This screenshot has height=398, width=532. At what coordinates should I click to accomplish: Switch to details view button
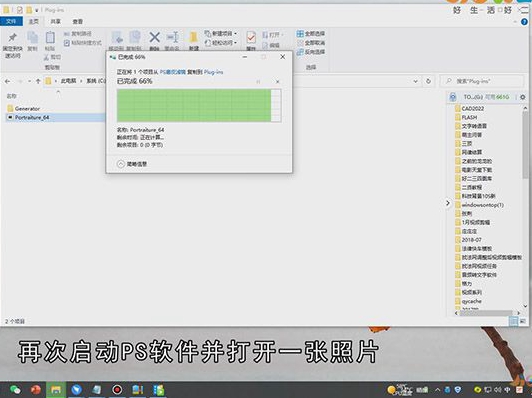click(x=513, y=321)
